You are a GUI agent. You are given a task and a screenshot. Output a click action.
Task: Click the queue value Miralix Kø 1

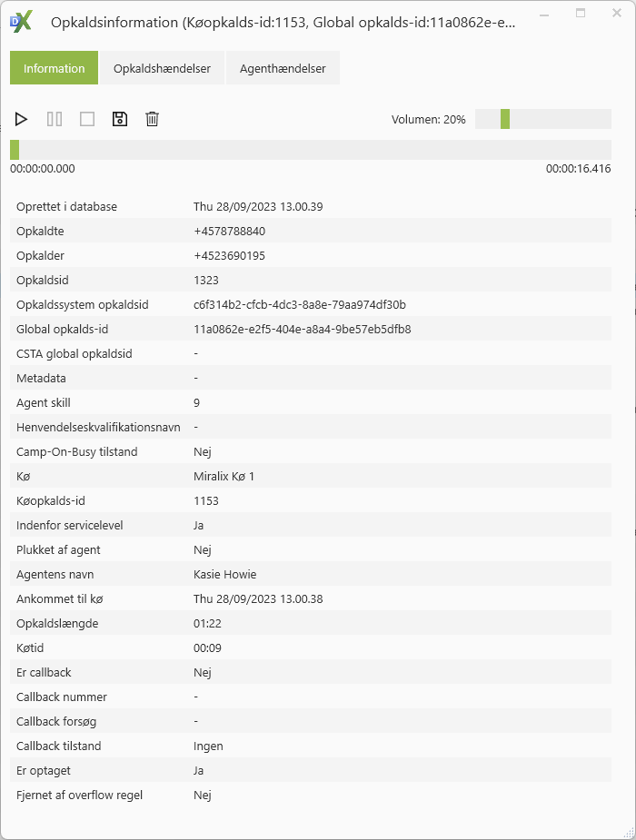[x=224, y=476]
